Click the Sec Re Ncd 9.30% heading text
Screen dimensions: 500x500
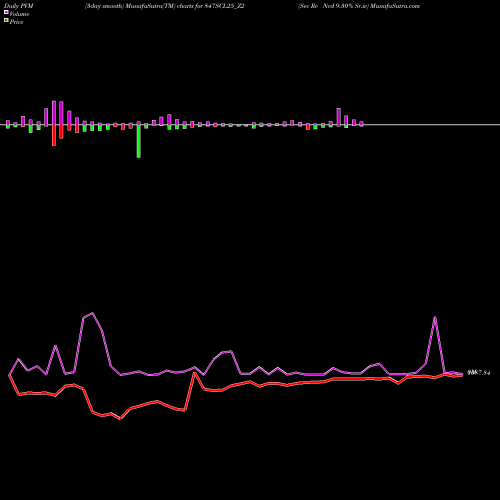click(x=359, y=6)
